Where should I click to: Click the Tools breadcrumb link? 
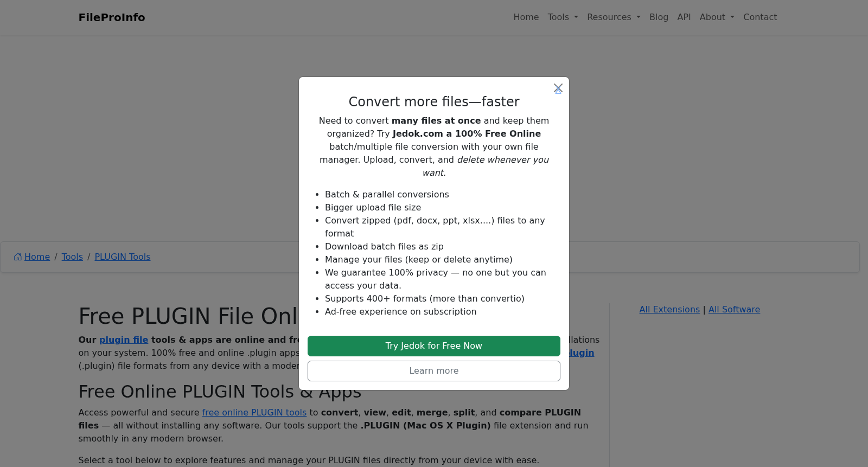(72, 257)
